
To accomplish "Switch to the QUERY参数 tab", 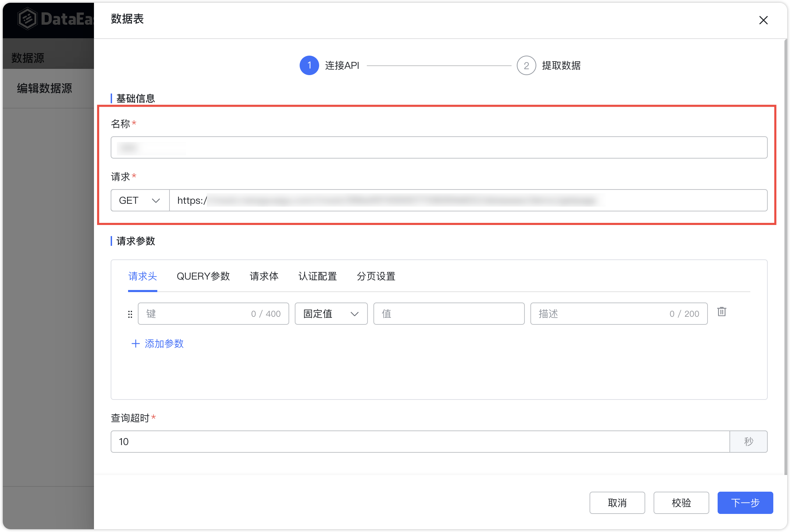I will pos(203,276).
